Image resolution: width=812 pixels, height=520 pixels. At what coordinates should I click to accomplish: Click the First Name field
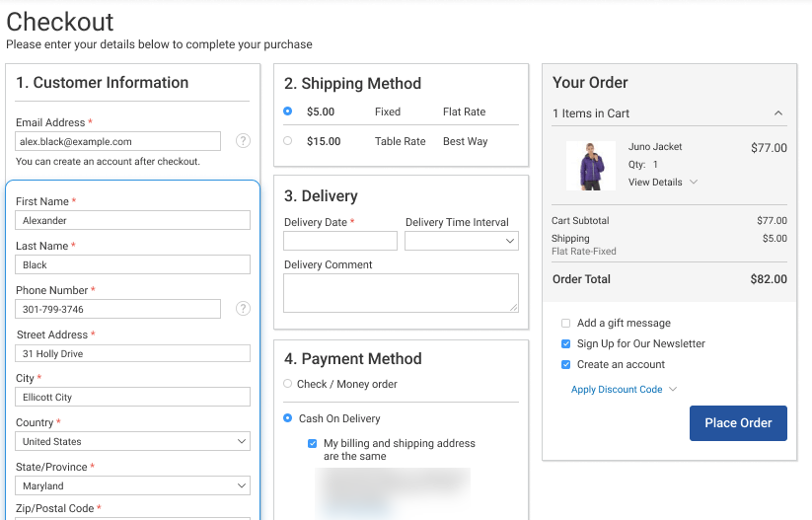132,220
